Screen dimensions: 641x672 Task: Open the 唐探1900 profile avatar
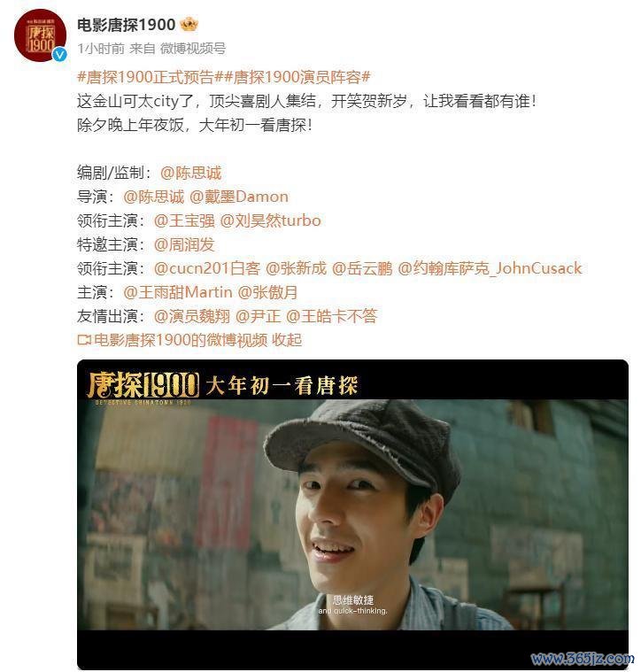[x=40, y=35]
